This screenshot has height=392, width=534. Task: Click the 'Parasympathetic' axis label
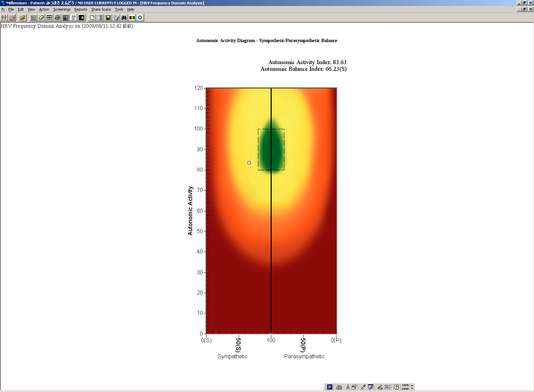point(304,356)
